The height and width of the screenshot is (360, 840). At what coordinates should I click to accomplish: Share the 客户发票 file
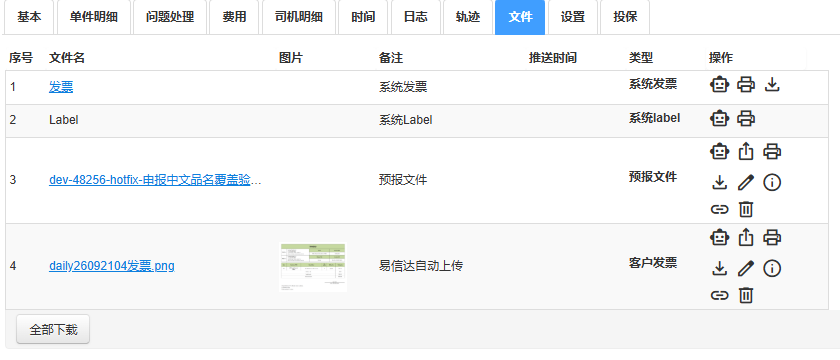[746, 237]
